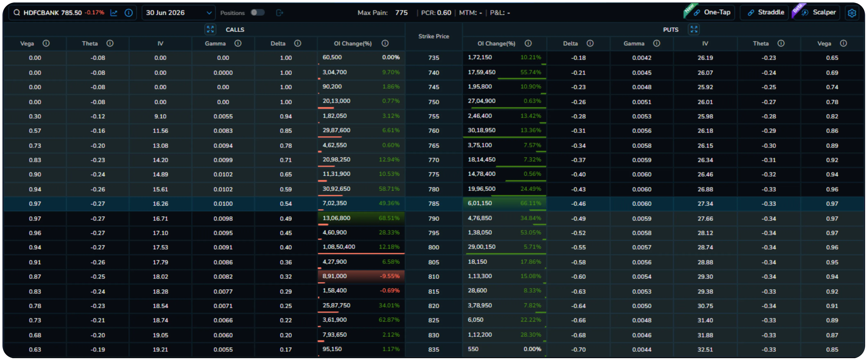Show info for puts OI Change(%) column
The height and width of the screenshot is (360, 868).
[528, 43]
